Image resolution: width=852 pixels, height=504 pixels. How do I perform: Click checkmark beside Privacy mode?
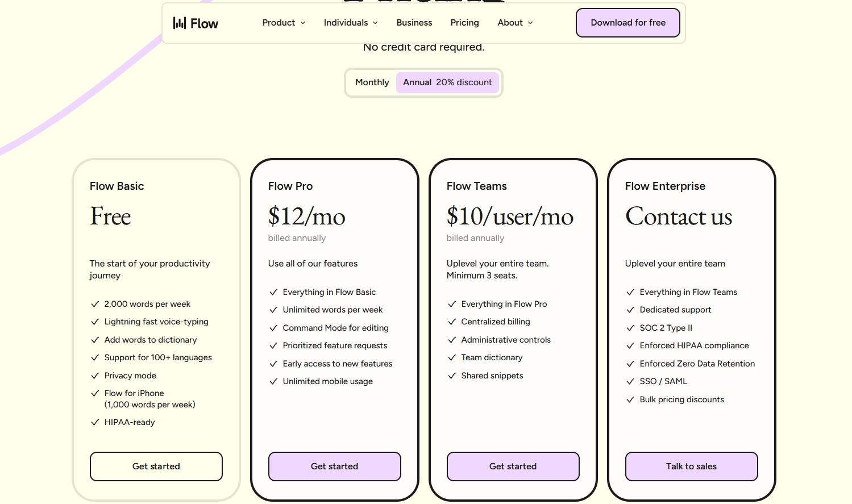coord(95,376)
